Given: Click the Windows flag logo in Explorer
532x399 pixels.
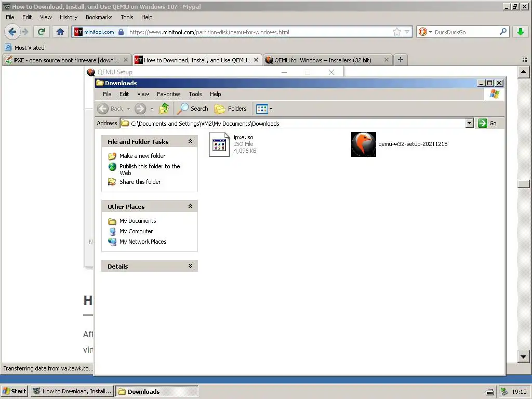Looking at the screenshot, I should [x=495, y=94].
